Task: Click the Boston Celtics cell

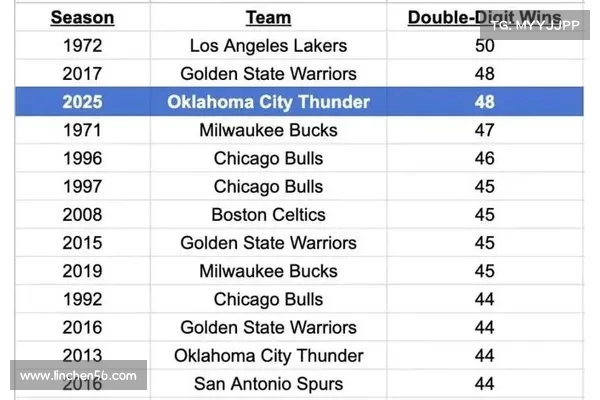Action: click(268, 215)
